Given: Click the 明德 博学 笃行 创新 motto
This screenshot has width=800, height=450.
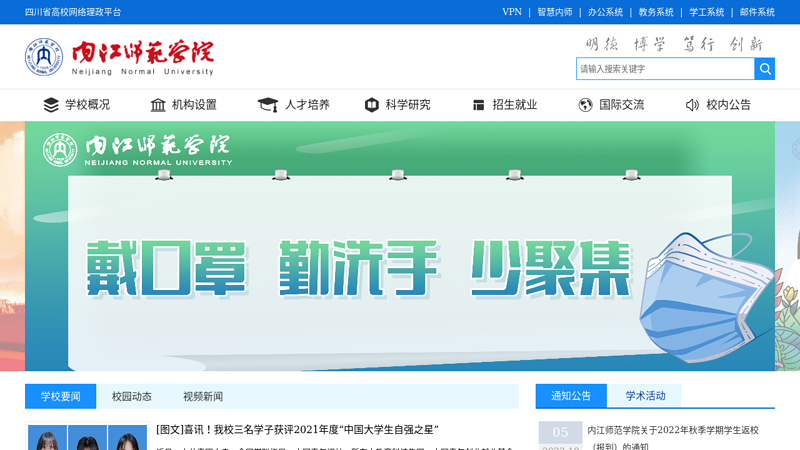Looking at the screenshot, I should point(674,44).
